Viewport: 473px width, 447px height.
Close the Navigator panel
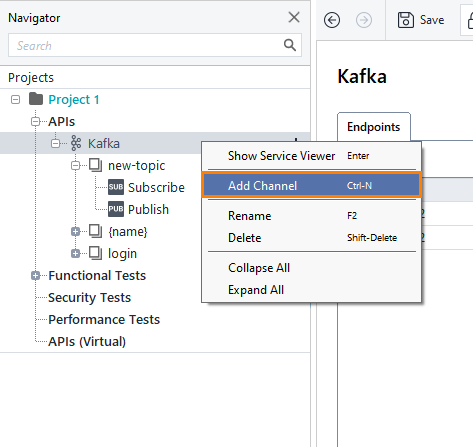(294, 17)
